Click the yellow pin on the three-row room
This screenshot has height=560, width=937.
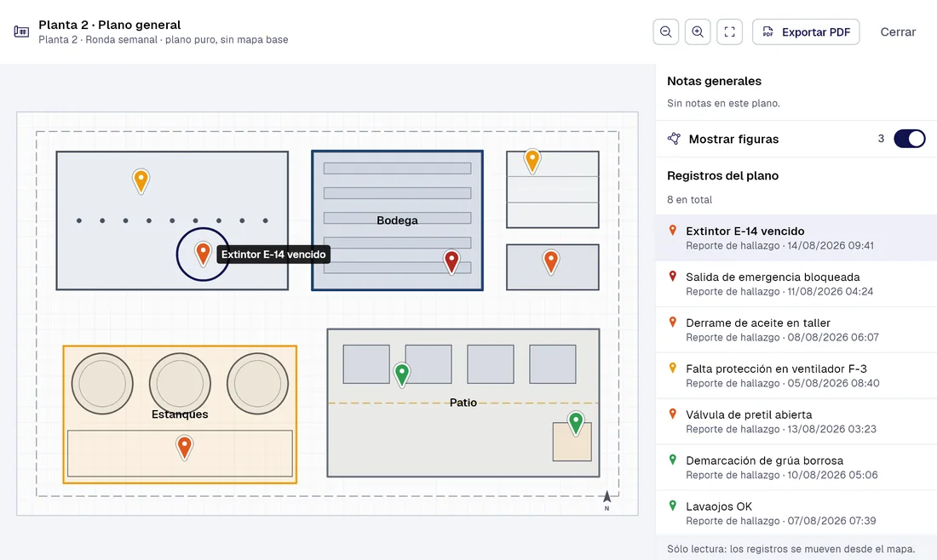532,161
